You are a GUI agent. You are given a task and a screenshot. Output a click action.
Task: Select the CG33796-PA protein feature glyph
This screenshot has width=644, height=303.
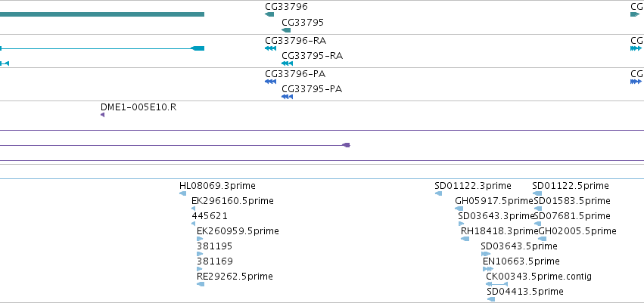pos(270,82)
